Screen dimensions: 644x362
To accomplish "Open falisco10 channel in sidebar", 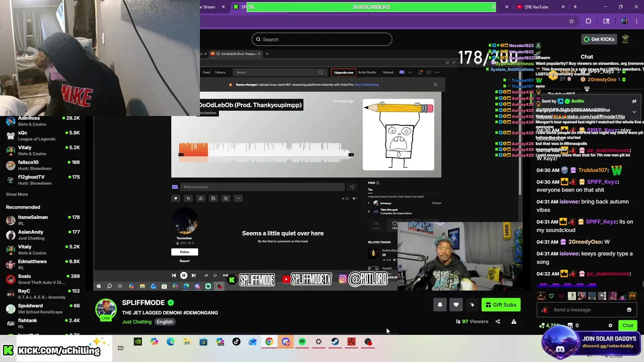I will (x=43, y=165).
